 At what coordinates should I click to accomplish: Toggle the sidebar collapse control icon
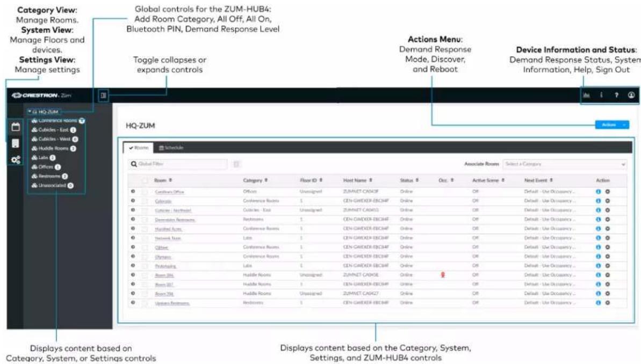pyautogui.click(x=103, y=96)
